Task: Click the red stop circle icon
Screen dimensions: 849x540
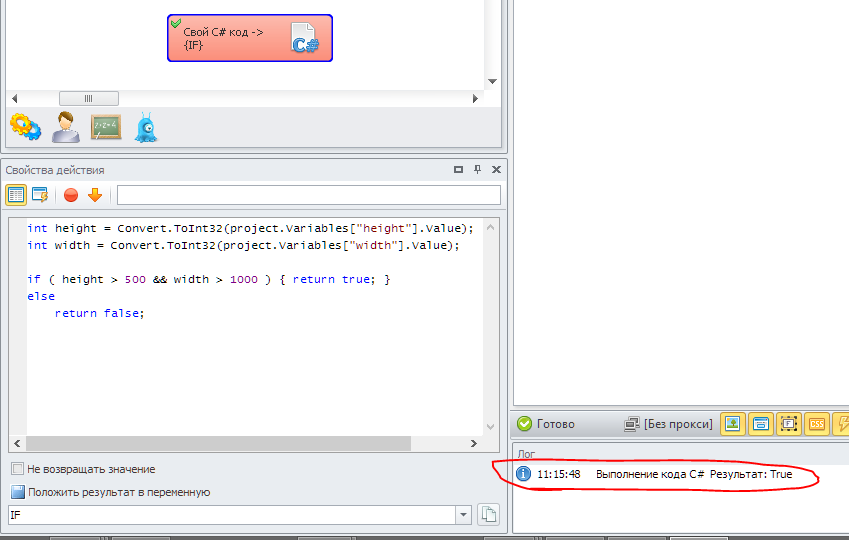Action: 71,195
